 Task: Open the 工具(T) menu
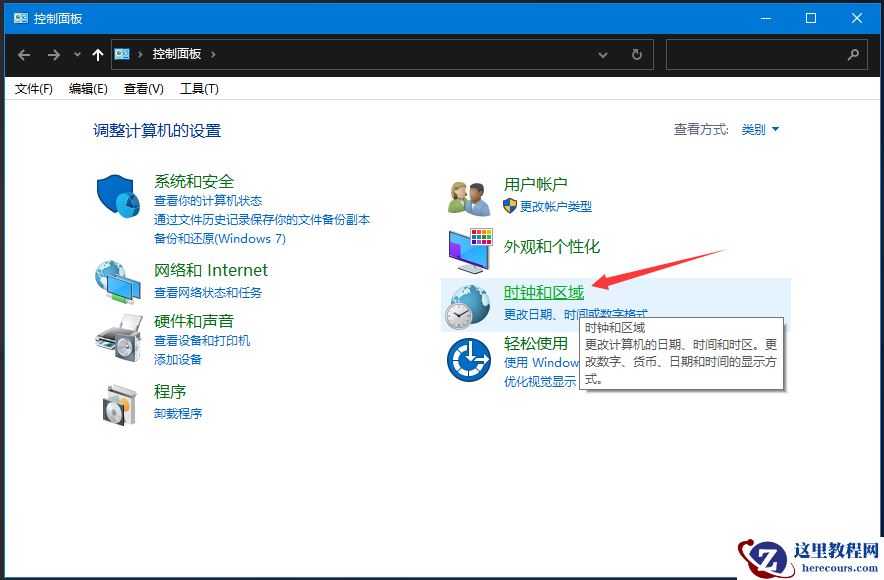pyautogui.click(x=199, y=88)
